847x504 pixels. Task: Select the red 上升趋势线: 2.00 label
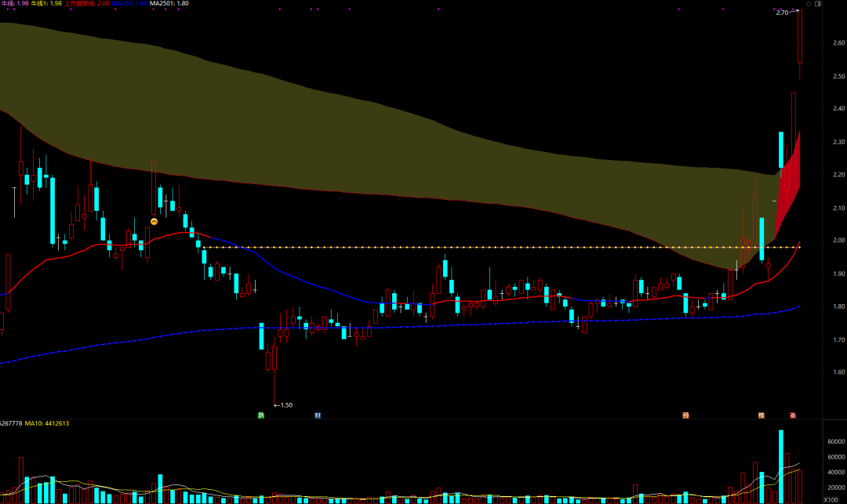(86, 3)
